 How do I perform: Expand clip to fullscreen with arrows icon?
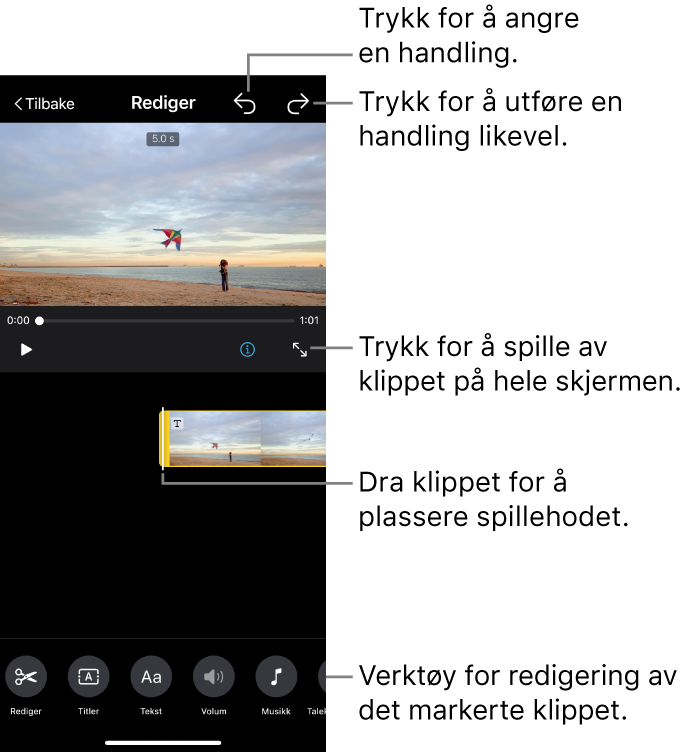point(300,350)
